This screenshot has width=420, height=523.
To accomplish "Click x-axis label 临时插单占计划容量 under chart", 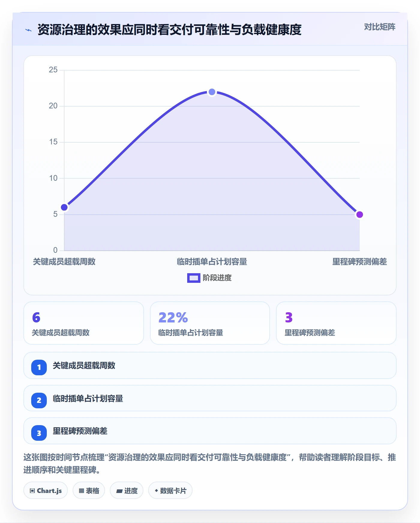I will [212, 262].
